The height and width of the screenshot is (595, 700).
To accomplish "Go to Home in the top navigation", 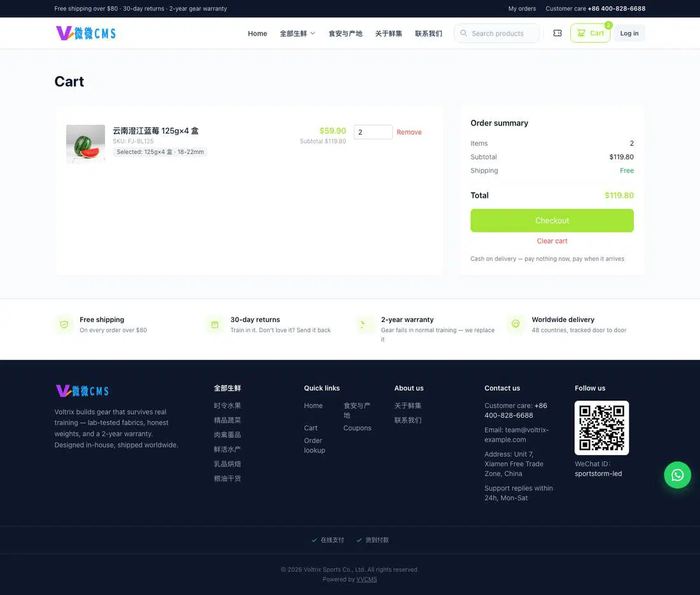I will click(x=258, y=34).
